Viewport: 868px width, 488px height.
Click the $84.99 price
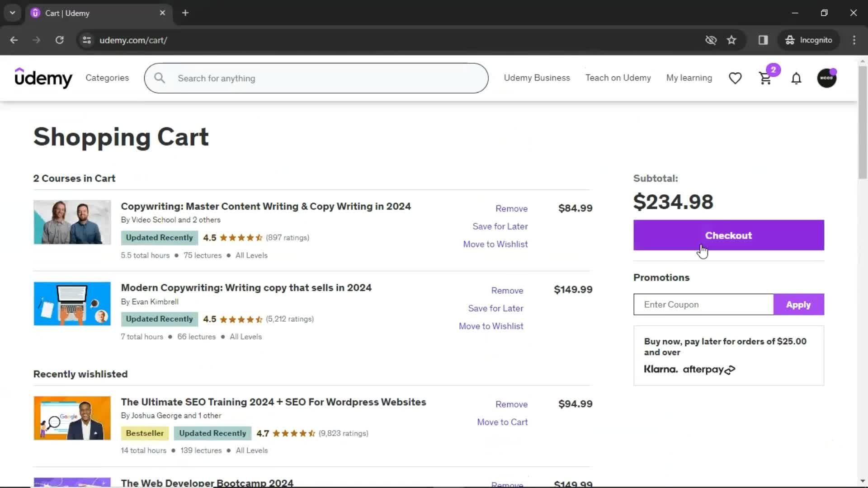(x=575, y=208)
